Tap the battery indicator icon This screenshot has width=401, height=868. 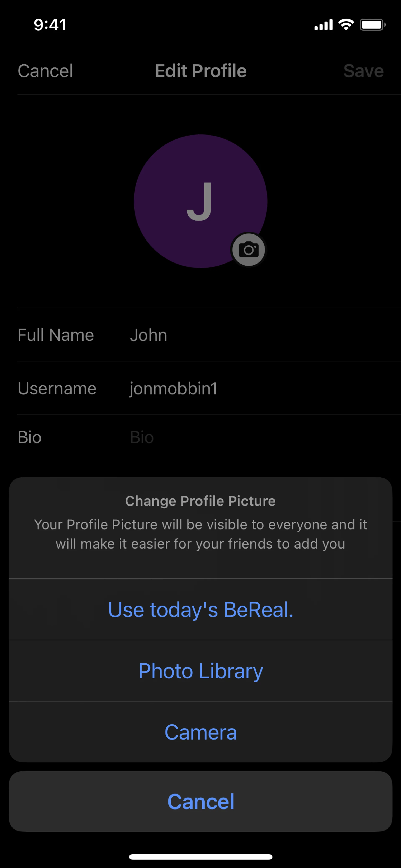(x=372, y=25)
